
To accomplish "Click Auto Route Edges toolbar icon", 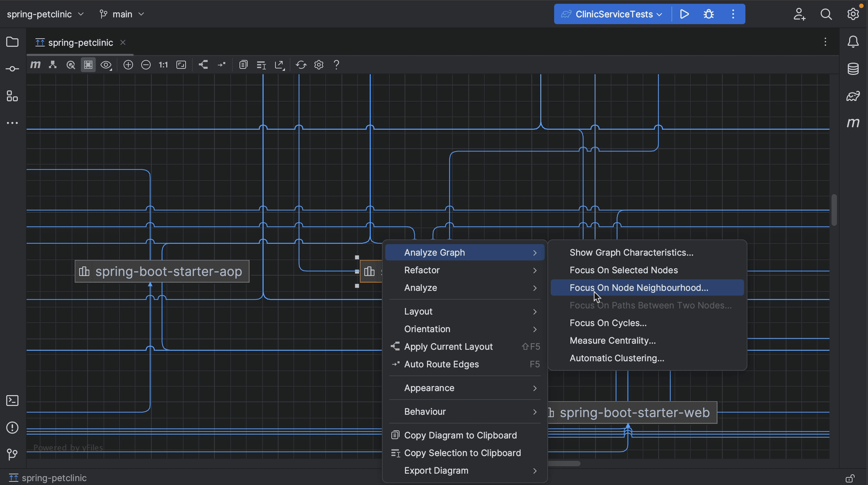I will click(x=221, y=65).
